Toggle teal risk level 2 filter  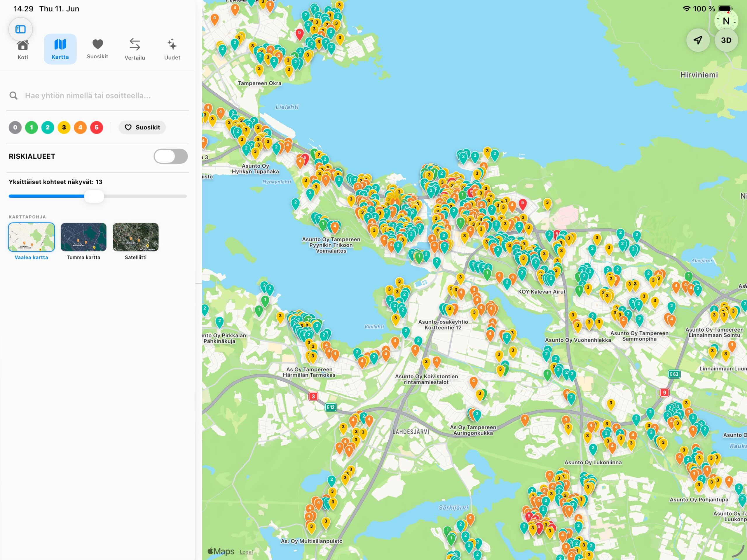point(48,127)
